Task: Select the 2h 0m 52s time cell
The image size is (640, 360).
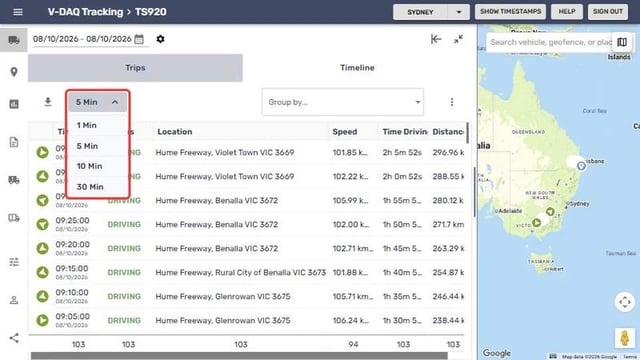Action: [402, 176]
